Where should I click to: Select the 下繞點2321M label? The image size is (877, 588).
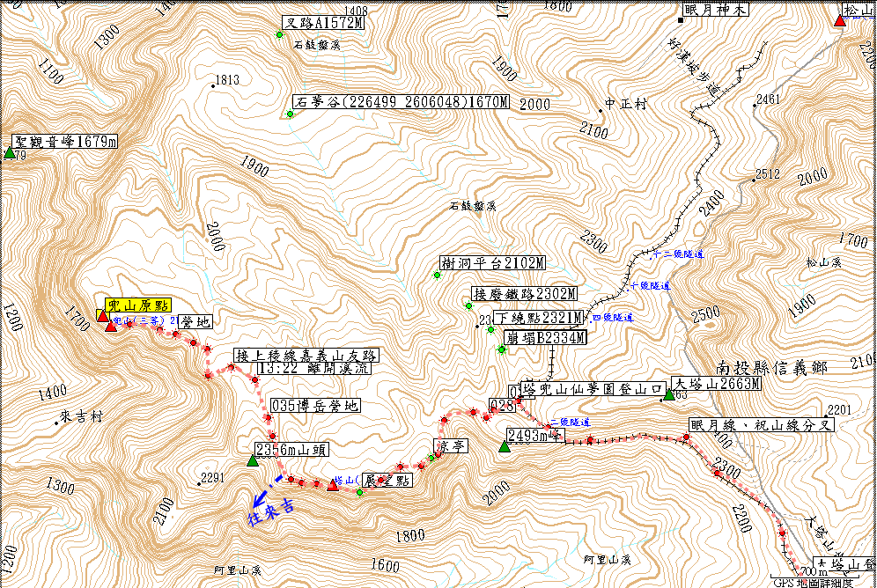[539, 318]
